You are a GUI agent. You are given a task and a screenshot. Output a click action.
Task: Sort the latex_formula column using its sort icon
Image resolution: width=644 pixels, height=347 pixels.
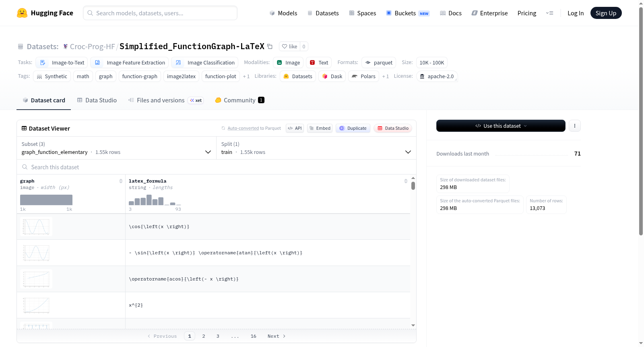click(x=406, y=181)
